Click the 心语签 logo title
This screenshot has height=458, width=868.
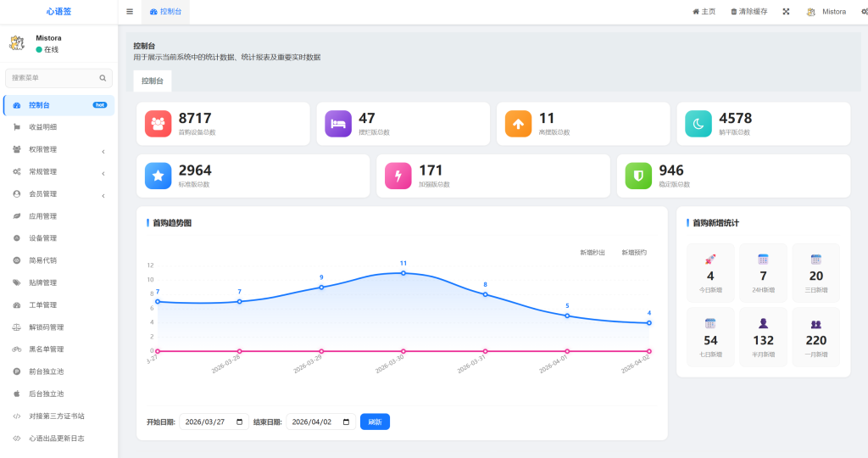point(58,12)
